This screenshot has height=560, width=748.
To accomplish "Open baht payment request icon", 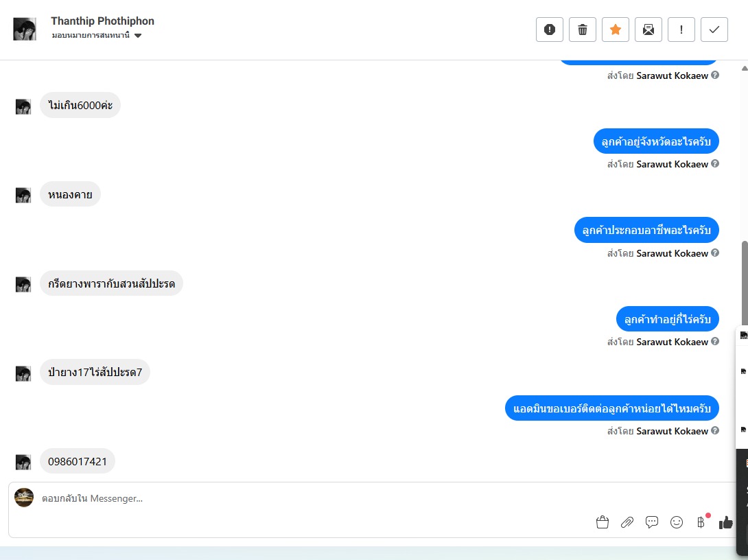I will (701, 522).
